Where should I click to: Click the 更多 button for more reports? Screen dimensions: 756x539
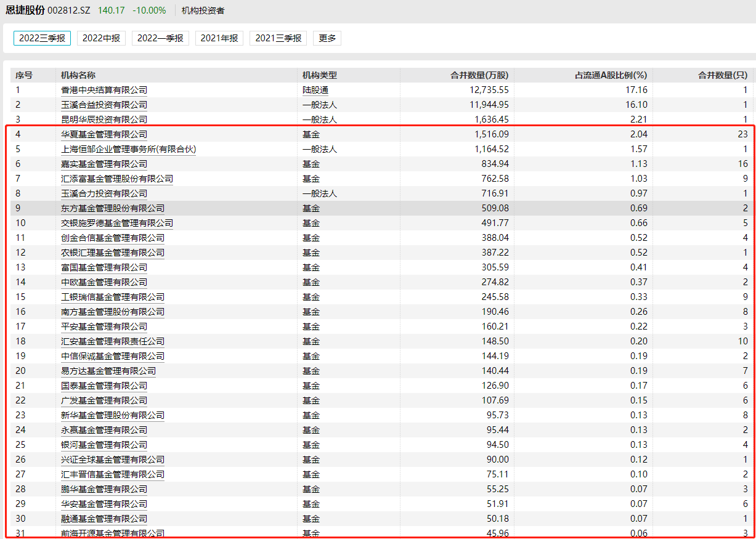coord(327,38)
